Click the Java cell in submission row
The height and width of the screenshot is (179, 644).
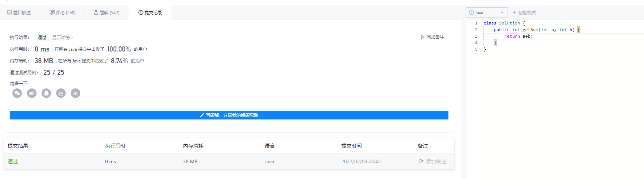click(x=270, y=161)
